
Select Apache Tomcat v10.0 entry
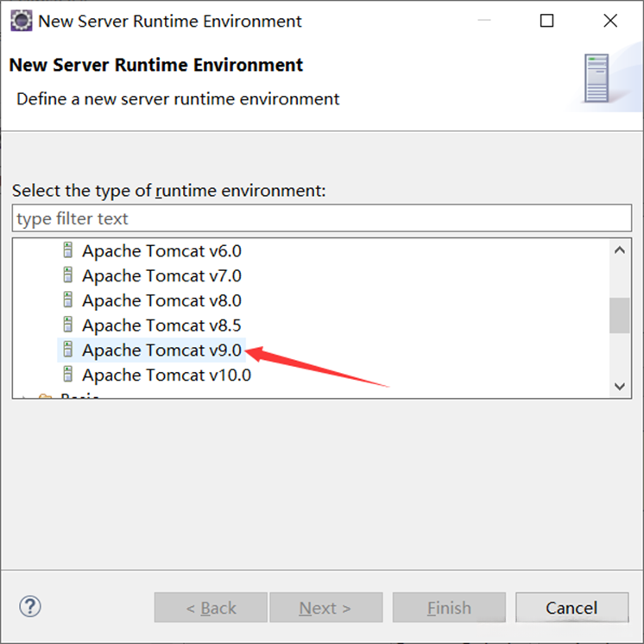(166, 376)
